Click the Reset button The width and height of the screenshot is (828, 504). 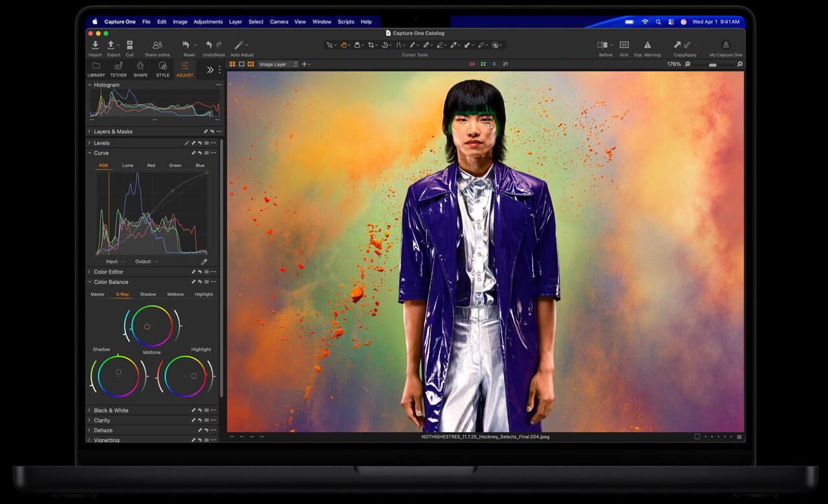point(188,45)
